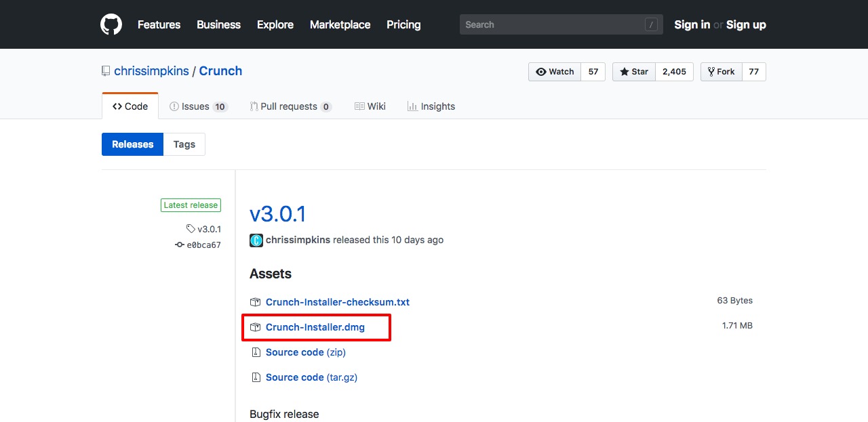Fork the Crunch repository
Screen dimensions: 868x422
(x=721, y=72)
